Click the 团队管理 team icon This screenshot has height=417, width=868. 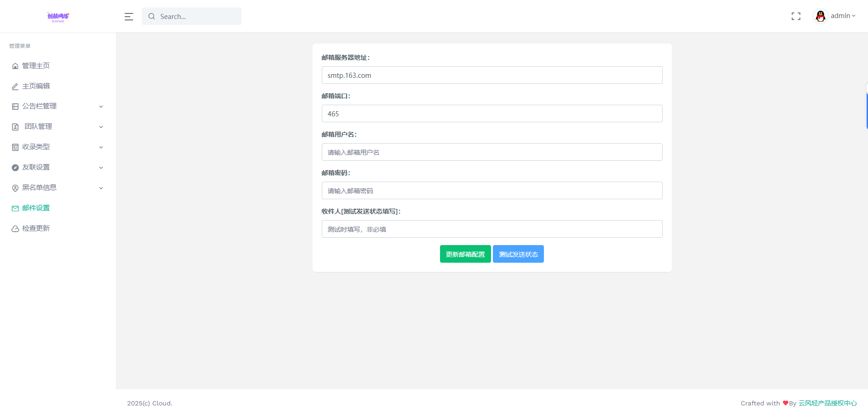pos(14,126)
